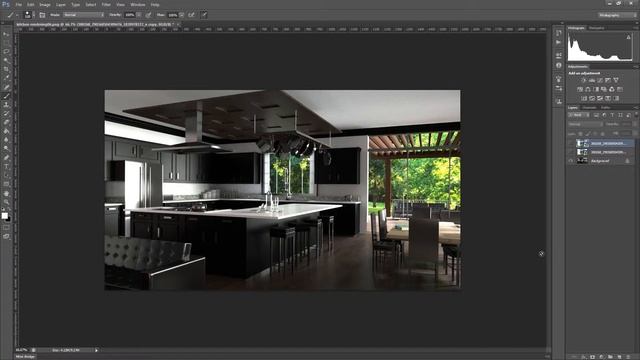Click the brush Opacity value field

pyautogui.click(x=130, y=15)
